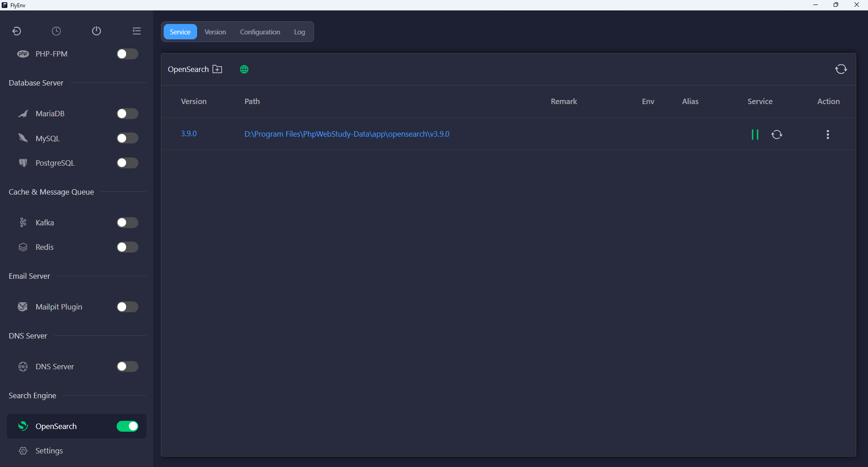Click the Redis icon
Image resolution: width=868 pixels, height=467 pixels.
click(23, 247)
